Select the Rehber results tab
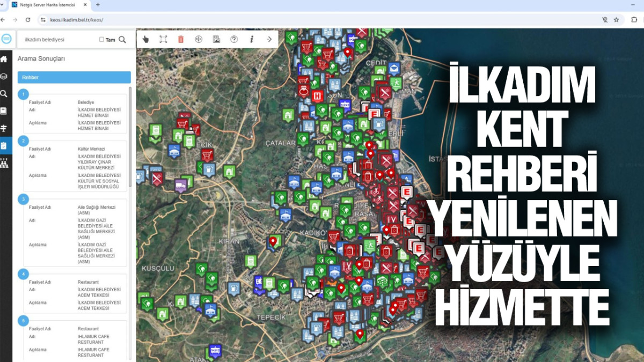Viewport: 644px width, 362px height. coord(74,77)
